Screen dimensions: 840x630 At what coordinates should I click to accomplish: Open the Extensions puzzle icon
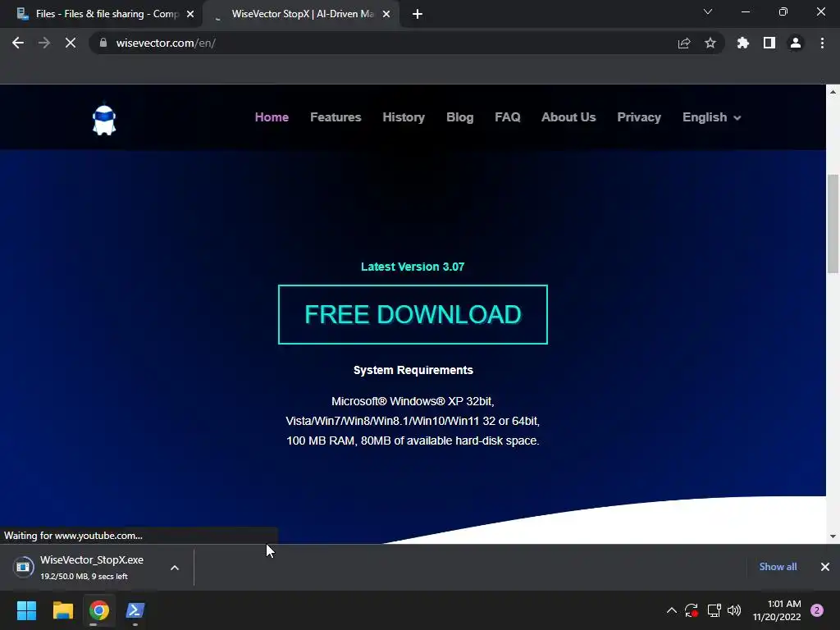point(743,43)
